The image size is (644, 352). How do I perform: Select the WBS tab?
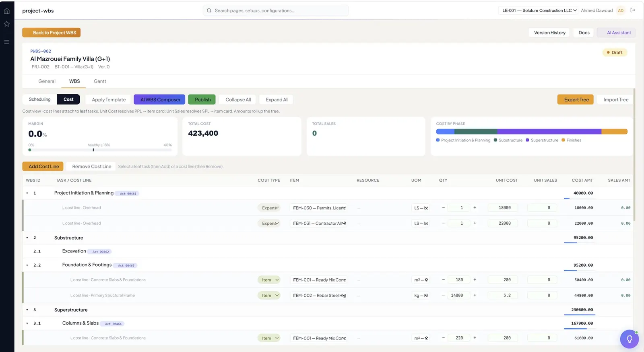(74, 81)
